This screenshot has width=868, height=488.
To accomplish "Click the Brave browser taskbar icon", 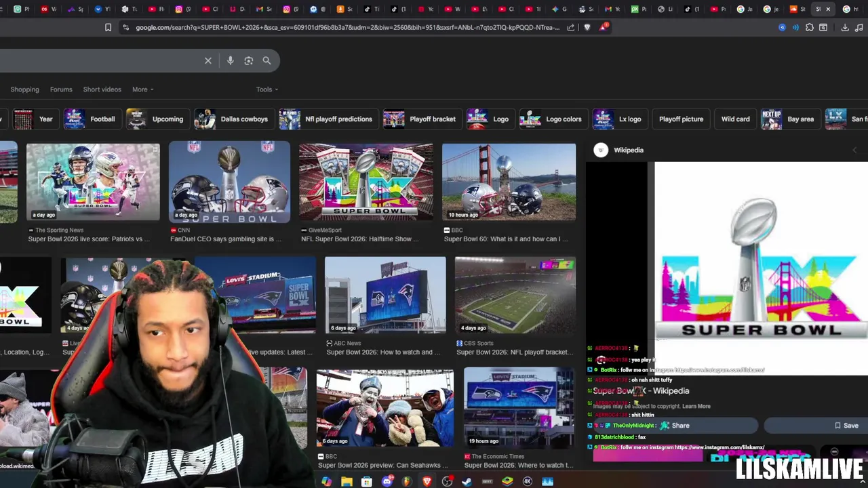I will click(427, 482).
